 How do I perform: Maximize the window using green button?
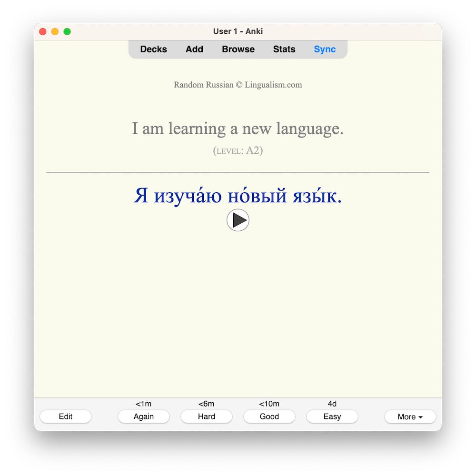pyautogui.click(x=67, y=31)
